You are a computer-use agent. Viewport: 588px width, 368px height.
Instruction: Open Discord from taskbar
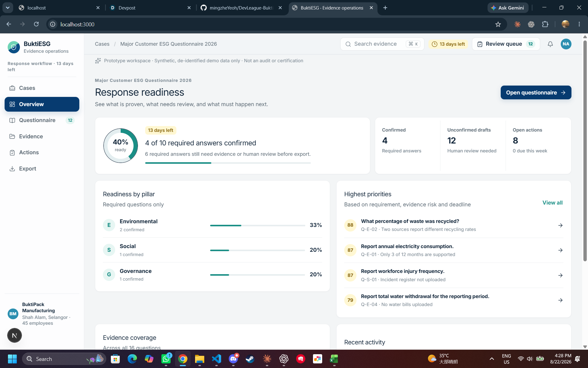pos(233,359)
